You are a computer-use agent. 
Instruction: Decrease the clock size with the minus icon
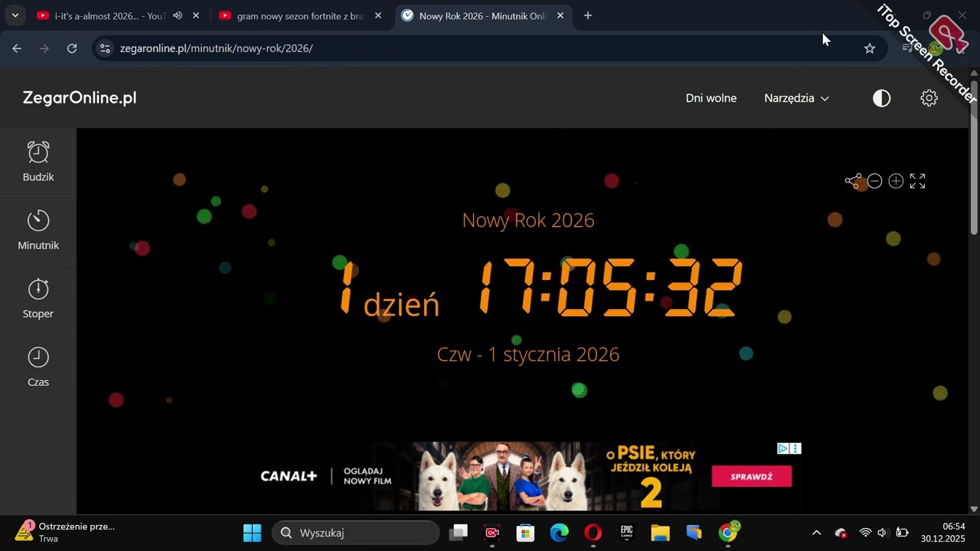click(874, 181)
